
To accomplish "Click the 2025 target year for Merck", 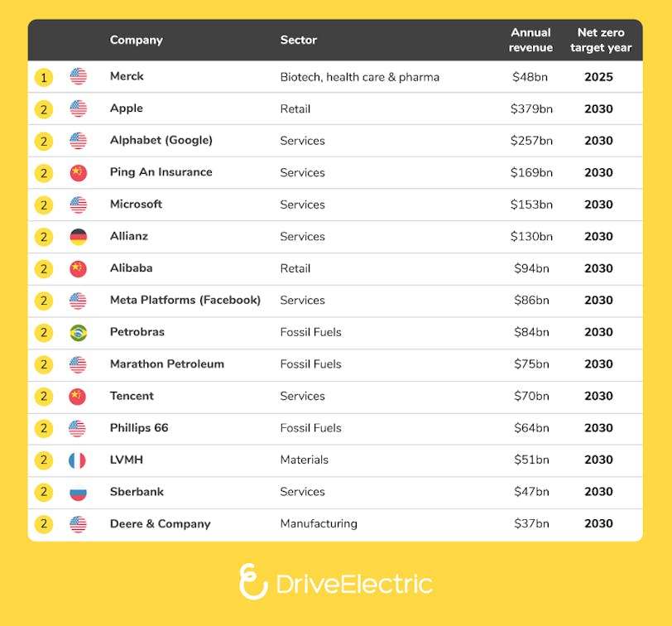I will click(598, 77).
